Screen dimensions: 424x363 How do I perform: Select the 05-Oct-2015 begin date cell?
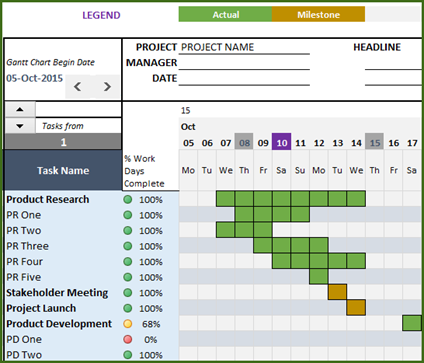pos(34,78)
